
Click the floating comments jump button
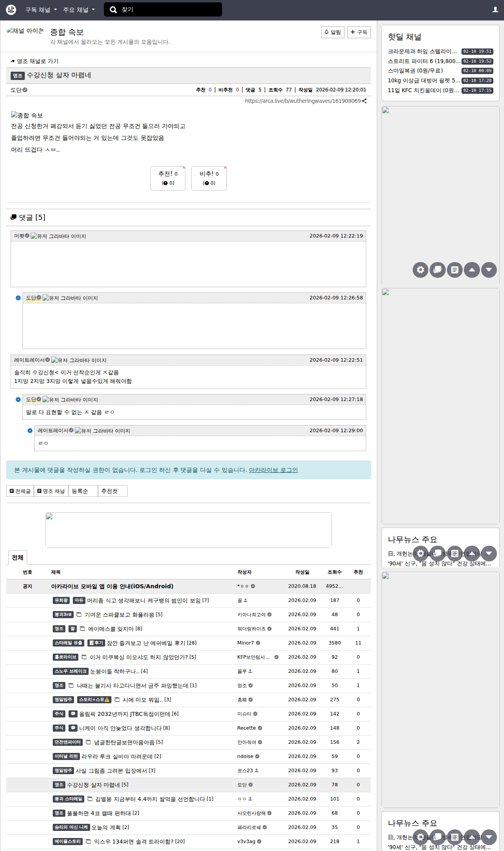tap(437, 270)
